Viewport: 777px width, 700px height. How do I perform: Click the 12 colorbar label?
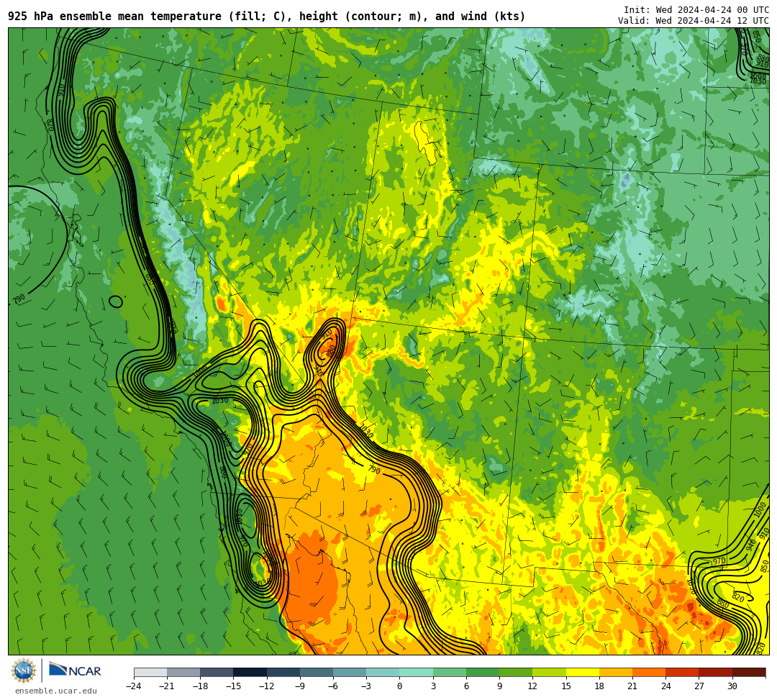tap(532, 686)
